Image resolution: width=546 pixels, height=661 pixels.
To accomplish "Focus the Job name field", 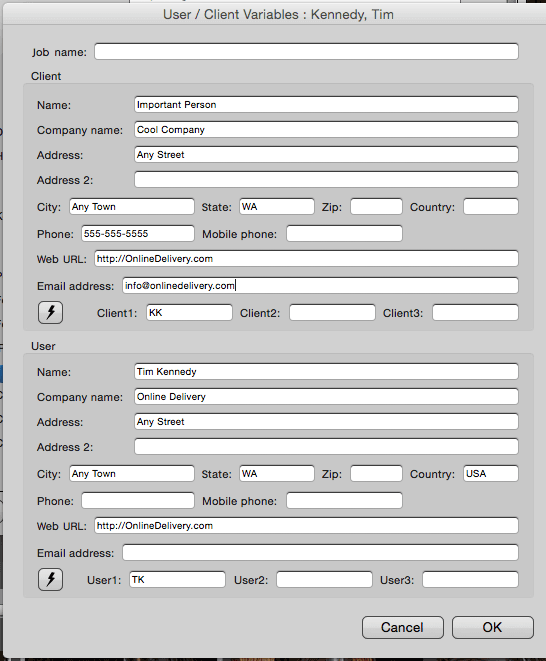I will tap(307, 52).
